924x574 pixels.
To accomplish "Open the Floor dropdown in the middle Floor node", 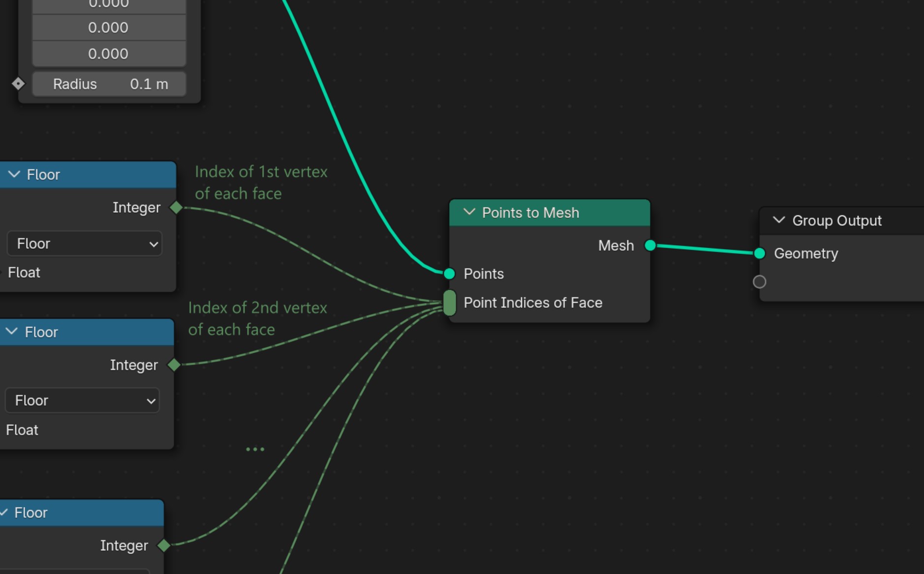I will pos(82,401).
